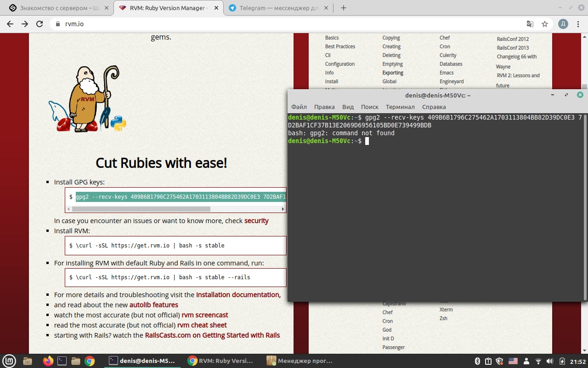Reload the rvm.io page
This screenshot has width=588, height=368.
point(40,24)
